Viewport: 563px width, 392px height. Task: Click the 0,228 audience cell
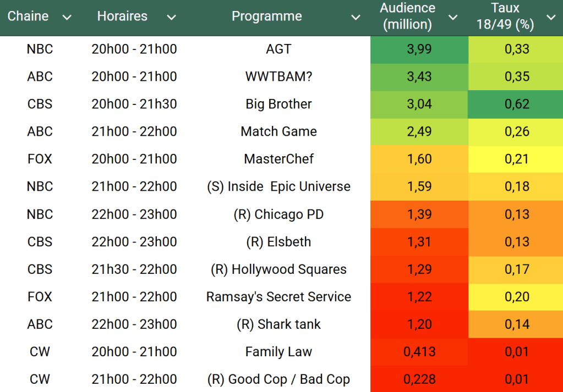pos(419,379)
